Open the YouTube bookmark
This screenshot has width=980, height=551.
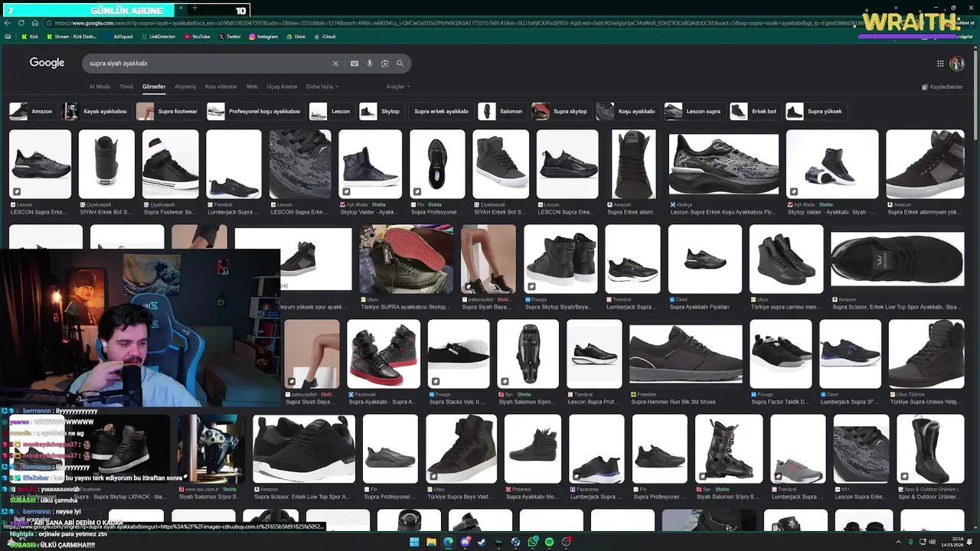(197, 37)
